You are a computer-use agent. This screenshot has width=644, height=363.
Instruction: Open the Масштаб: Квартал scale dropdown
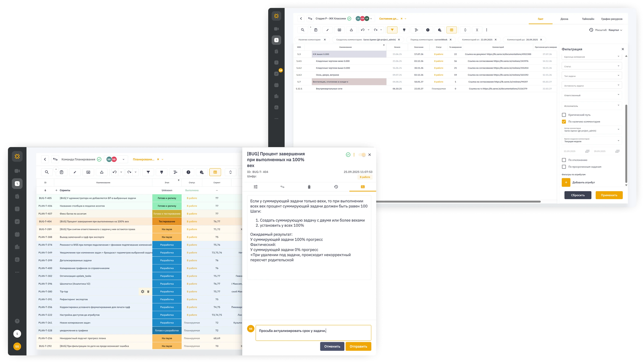point(615,30)
